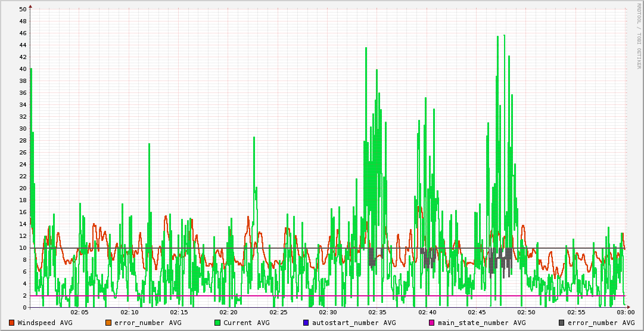This screenshot has width=644, height=331.
Task: Select the 'autostart_number AVG' legend label
Action: click(354, 323)
